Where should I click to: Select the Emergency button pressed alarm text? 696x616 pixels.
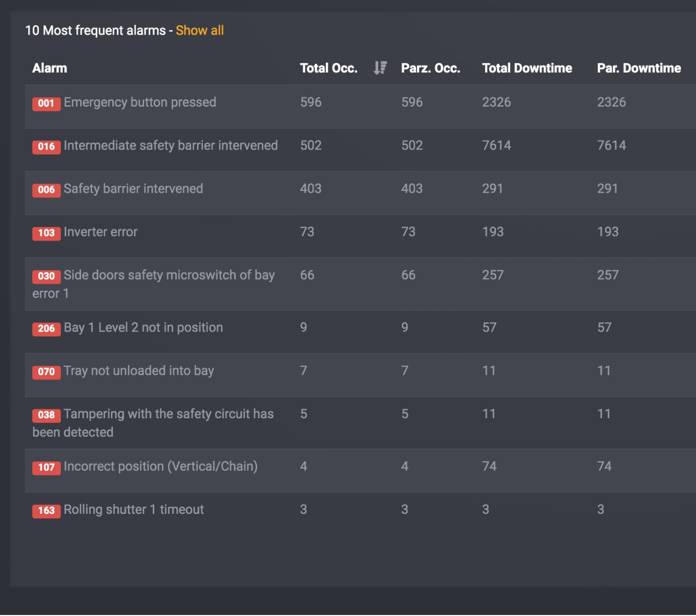[x=140, y=103]
